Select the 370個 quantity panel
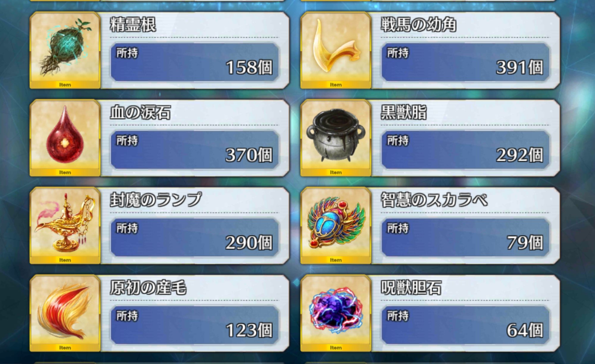This screenshot has height=364, width=595. [x=195, y=150]
